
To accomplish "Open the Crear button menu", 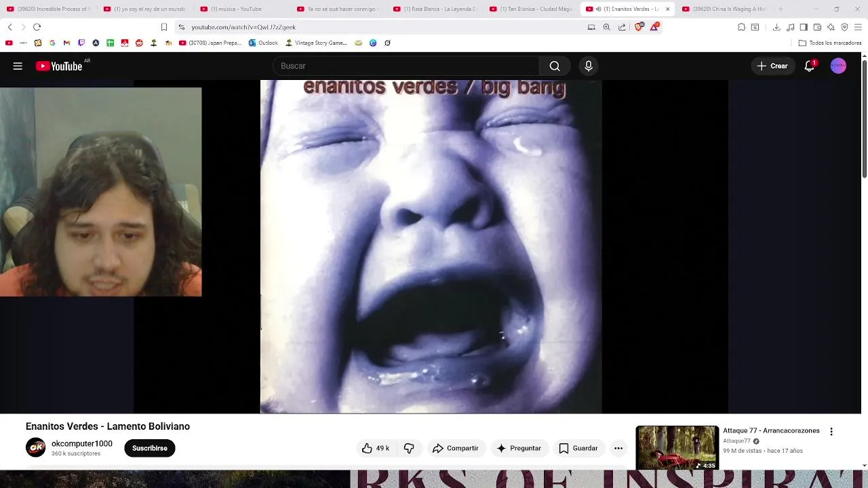I will click(772, 66).
